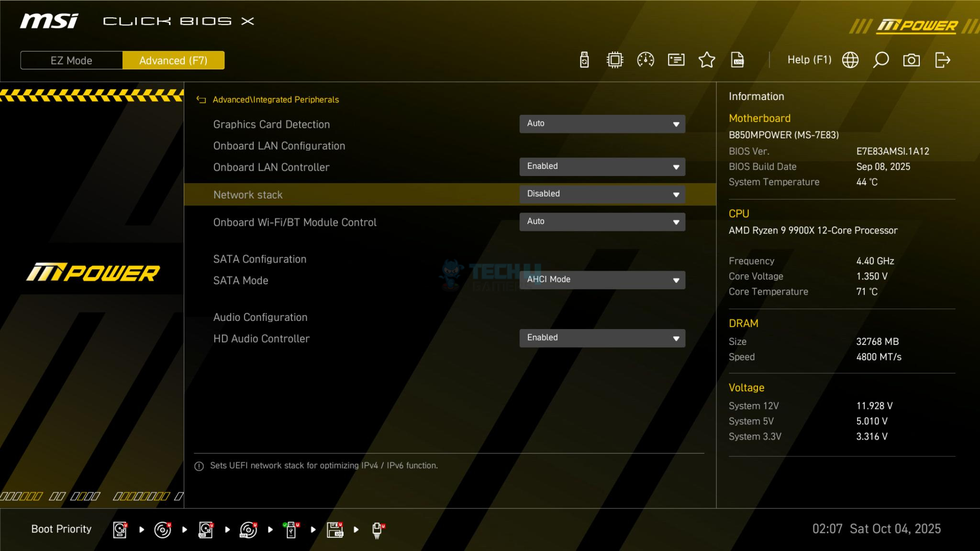The height and width of the screenshot is (551, 980).
Task: Select the Advanced (F7) tab
Action: [x=173, y=61]
